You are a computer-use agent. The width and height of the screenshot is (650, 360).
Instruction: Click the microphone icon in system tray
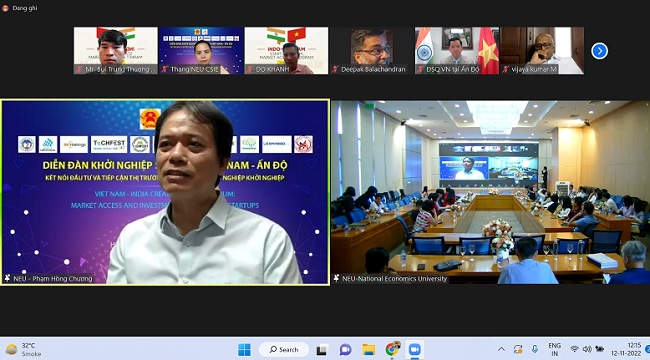coord(535,350)
